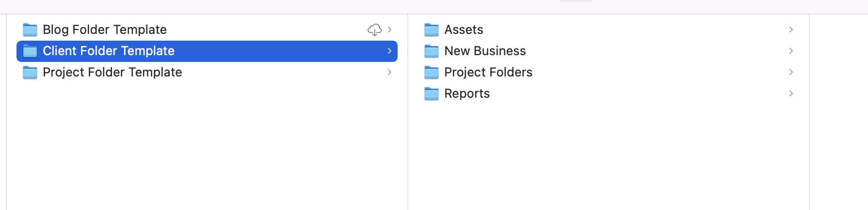Image resolution: width=868 pixels, height=210 pixels.
Task: Click the Project Folders folder icon
Action: pyautogui.click(x=431, y=73)
